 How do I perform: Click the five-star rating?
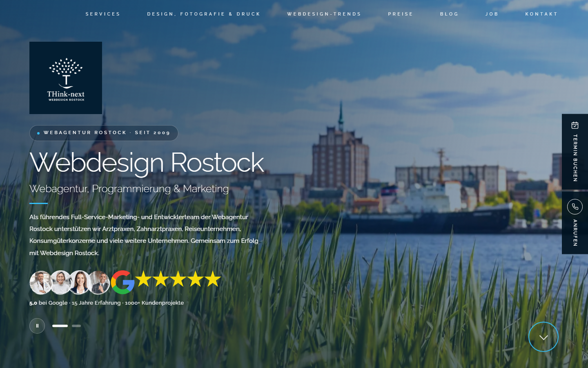pyautogui.click(x=178, y=279)
